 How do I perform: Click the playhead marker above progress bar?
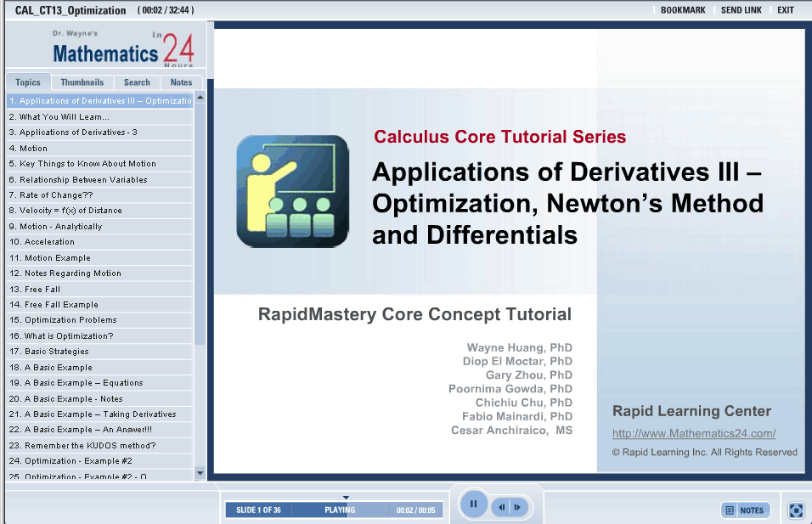pos(346,498)
